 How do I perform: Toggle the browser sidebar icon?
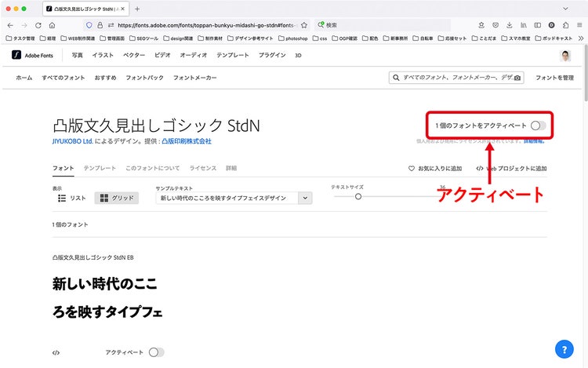(x=537, y=25)
